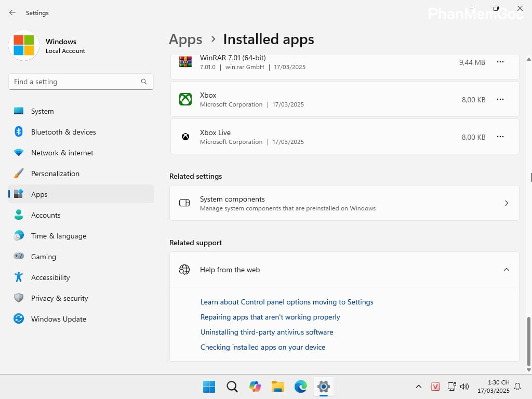Open Repairing apps that aren't working link
This screenshot has width=532, height=399.
click(270, 317)
